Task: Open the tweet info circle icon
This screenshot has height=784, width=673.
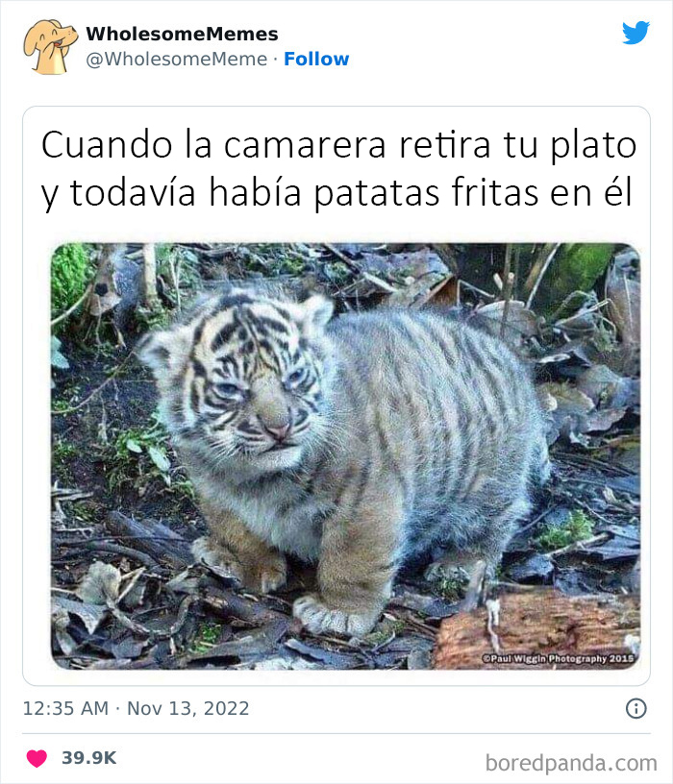Action: click(636, 708)
